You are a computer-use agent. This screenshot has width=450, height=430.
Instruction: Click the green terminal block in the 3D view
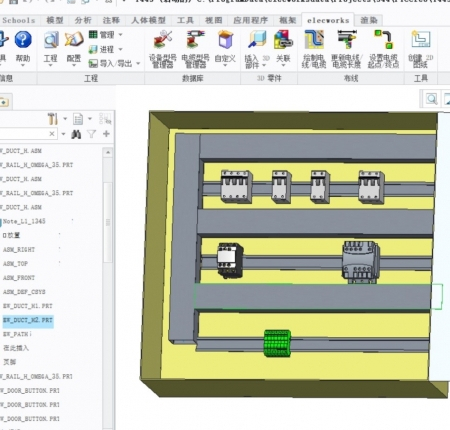tap(277, 343)
